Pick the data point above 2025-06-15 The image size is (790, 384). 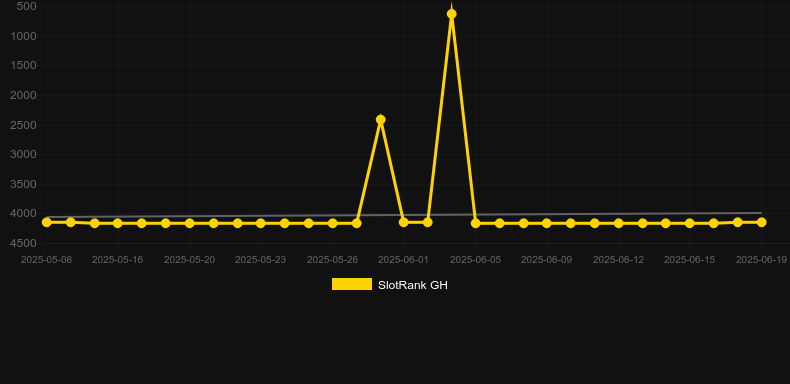pos(690,223)
